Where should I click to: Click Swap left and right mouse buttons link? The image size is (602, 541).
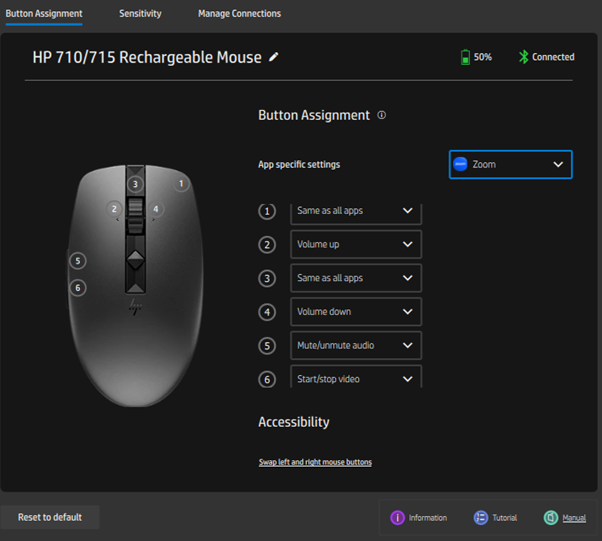pos(315,462)
